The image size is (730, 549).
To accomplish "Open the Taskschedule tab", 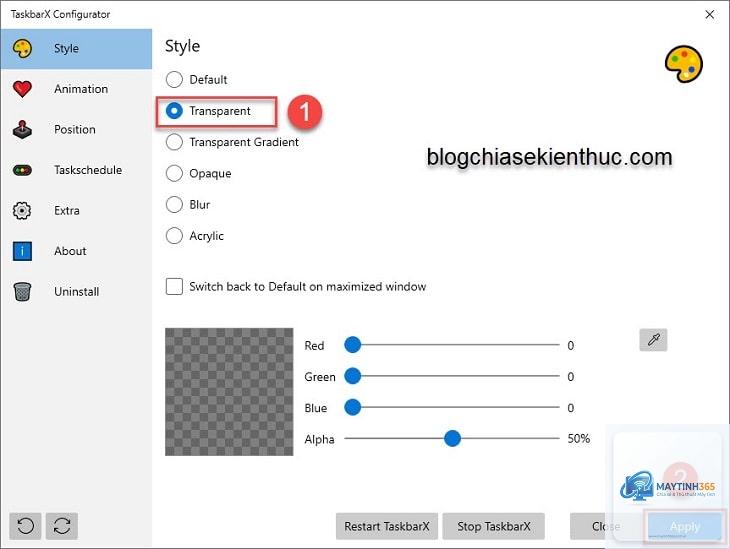I will (x=76, y=170).
